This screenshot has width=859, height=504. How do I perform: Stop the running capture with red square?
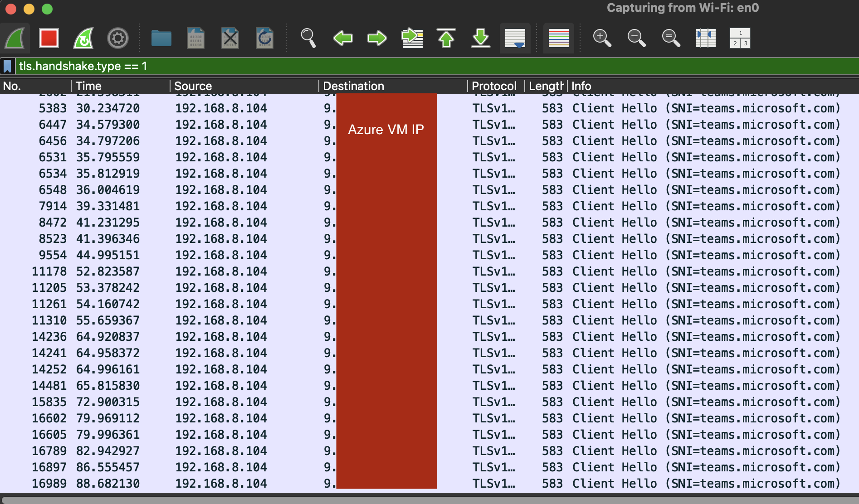[49, 38]
